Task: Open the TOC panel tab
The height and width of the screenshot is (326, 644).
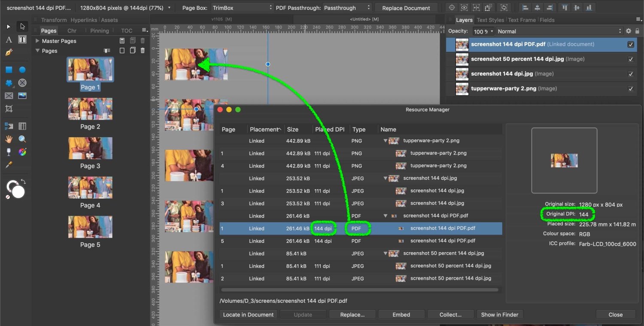Action: pos(127,30)
